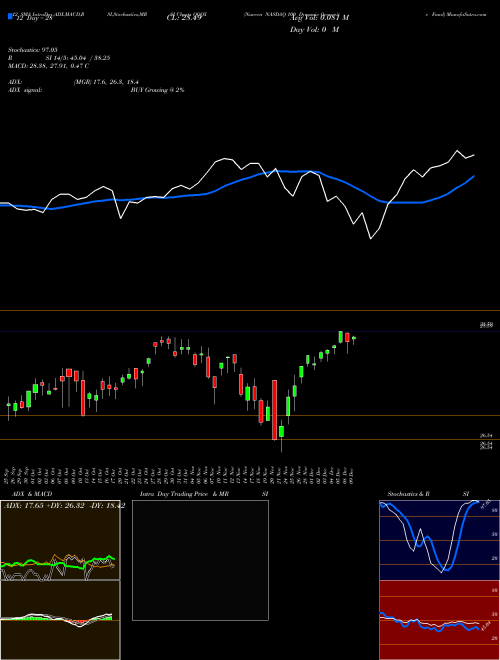Click the last green candlestick on the chart
The width and height of the screenshot is (500, 660).
pos(354,338)
